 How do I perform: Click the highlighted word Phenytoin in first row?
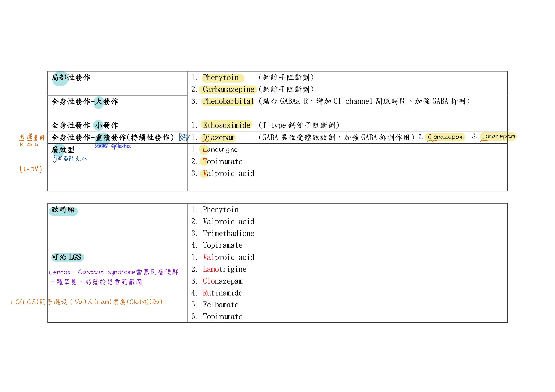220,78
